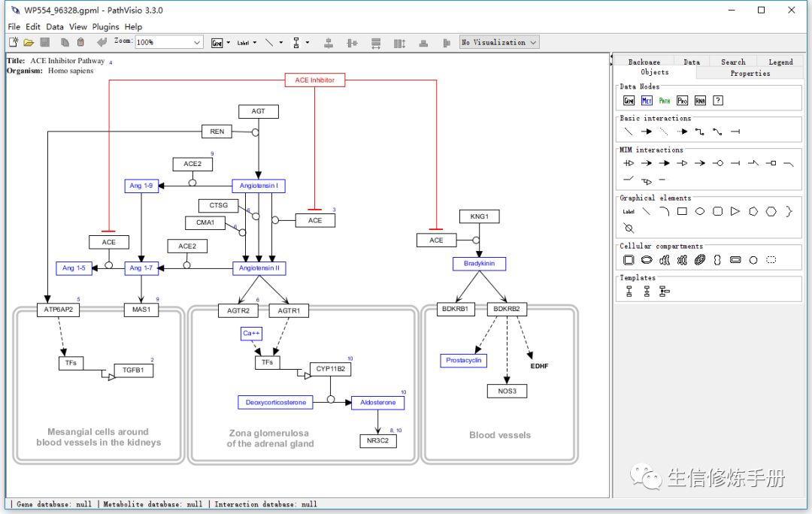Select the MET metabolite data node tool
812x514 pixels.
[x=647, y=100]
